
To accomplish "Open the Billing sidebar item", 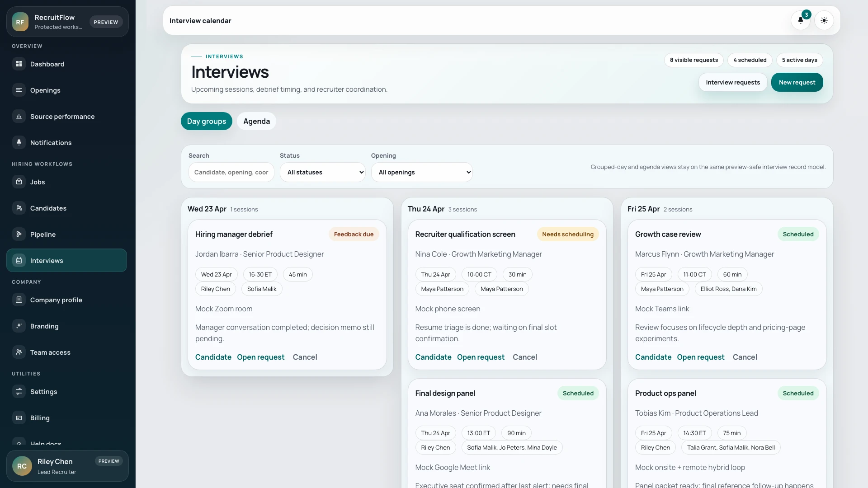I will click(x=67, y=418).
